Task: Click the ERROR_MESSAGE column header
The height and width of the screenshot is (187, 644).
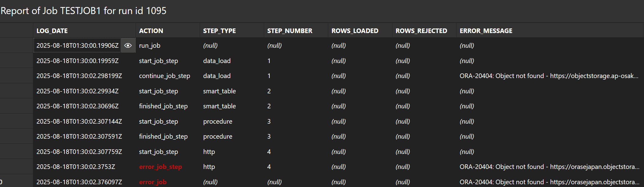Action: point(550,31)
